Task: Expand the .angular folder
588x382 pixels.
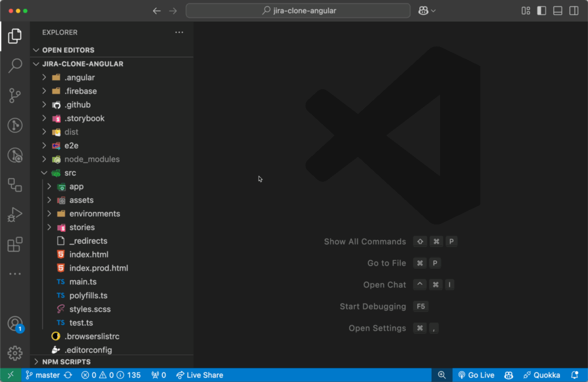Action: point(112,78)
